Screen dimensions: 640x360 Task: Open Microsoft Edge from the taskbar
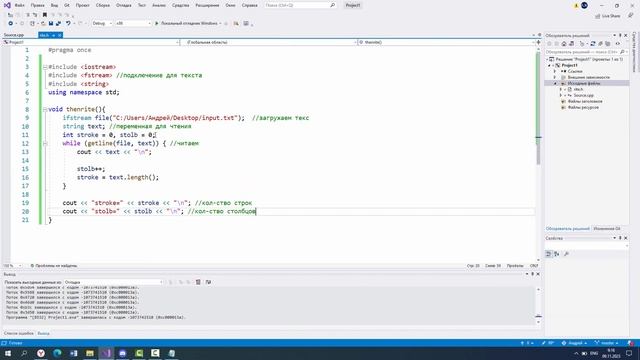point(57,353)
